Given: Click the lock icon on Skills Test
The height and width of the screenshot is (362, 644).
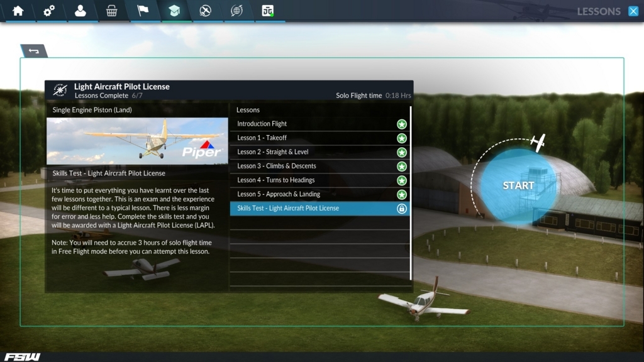Looking at the screenshot, I should click(x=402, y=209).
